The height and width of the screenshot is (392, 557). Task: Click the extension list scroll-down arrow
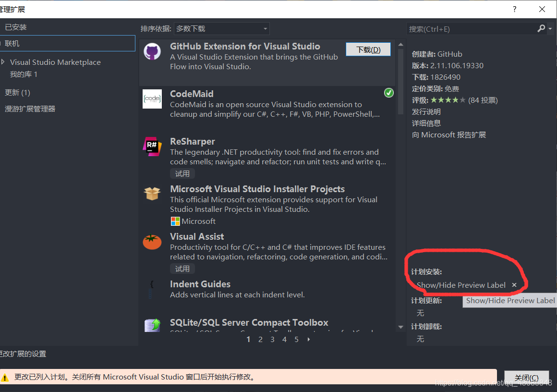pyautogui.click(x=400, y=327)
